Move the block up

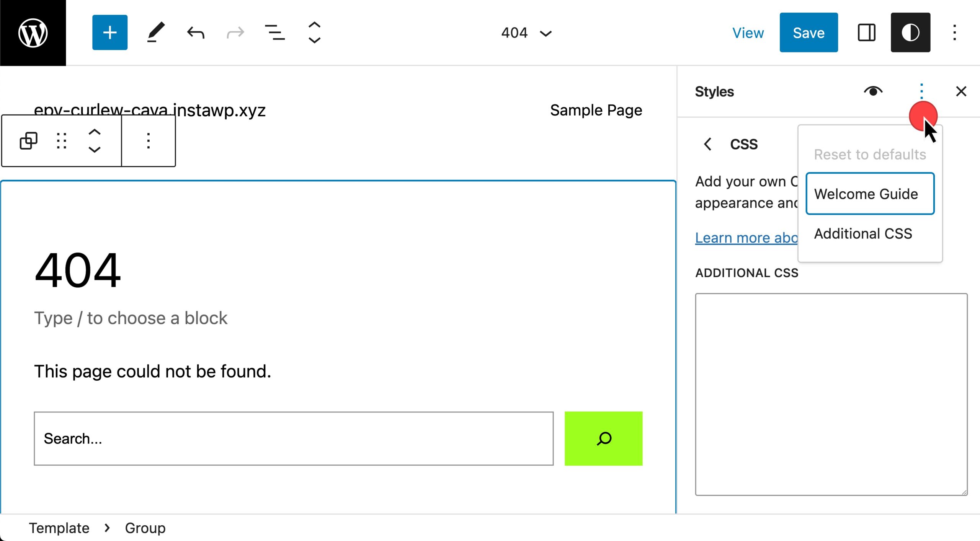click(94, 132)
